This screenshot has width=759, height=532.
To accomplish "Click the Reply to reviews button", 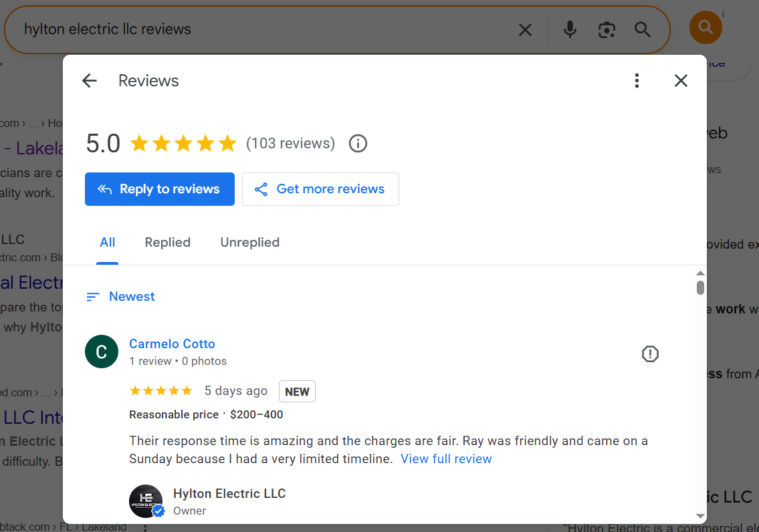I will pos(159,189).
